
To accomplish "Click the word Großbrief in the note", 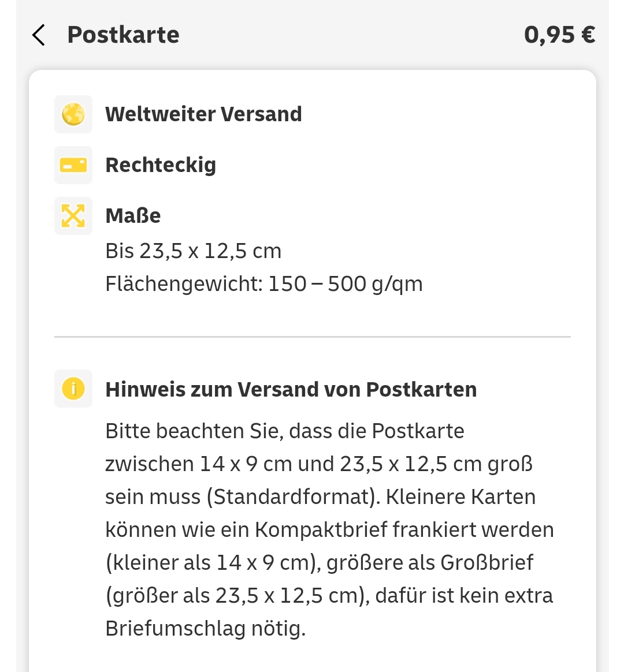I will click(x=486, y=563).
